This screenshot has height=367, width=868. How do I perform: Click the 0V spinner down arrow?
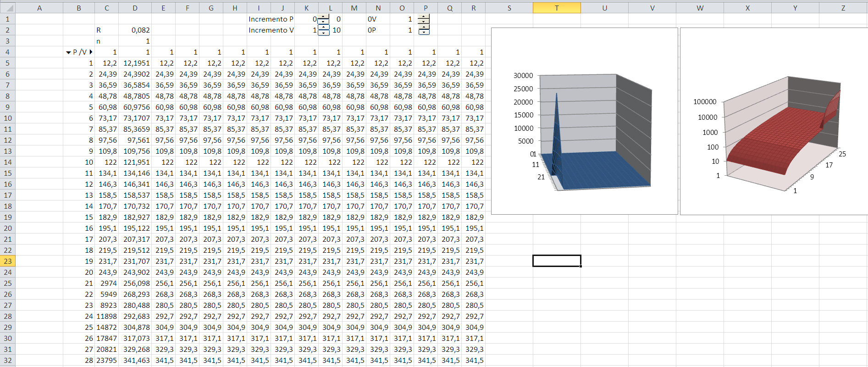(424, 22)
